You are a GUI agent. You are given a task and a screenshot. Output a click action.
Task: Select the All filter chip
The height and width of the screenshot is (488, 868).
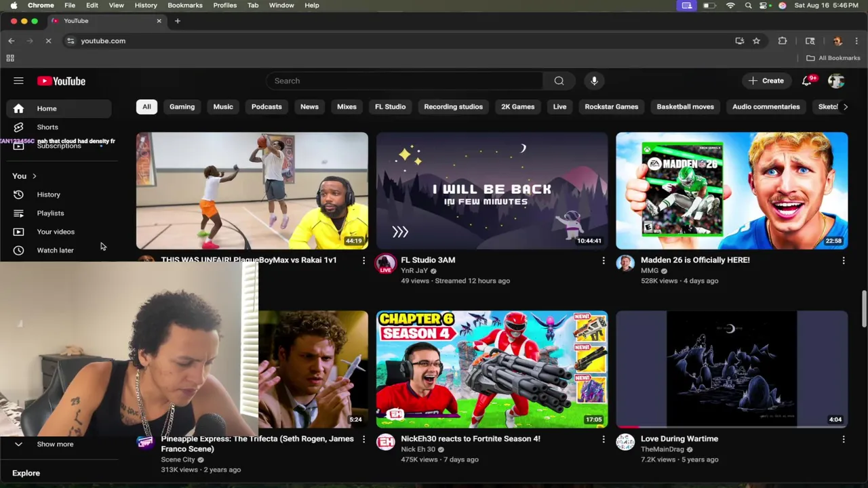tap(146, 106)
